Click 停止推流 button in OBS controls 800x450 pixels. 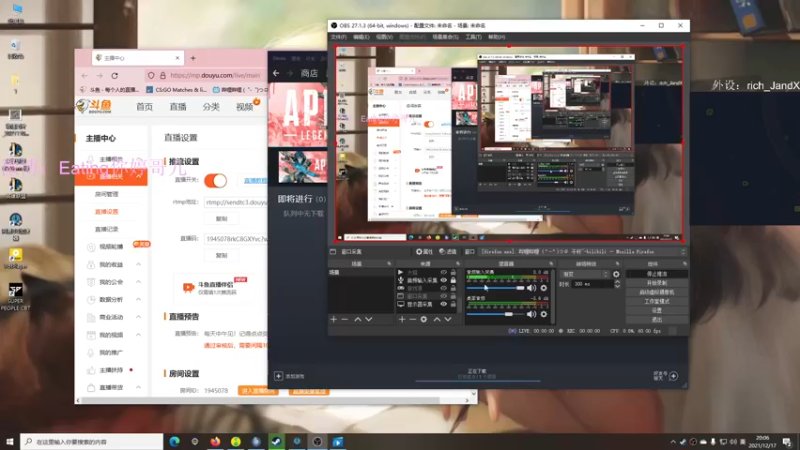657,274
